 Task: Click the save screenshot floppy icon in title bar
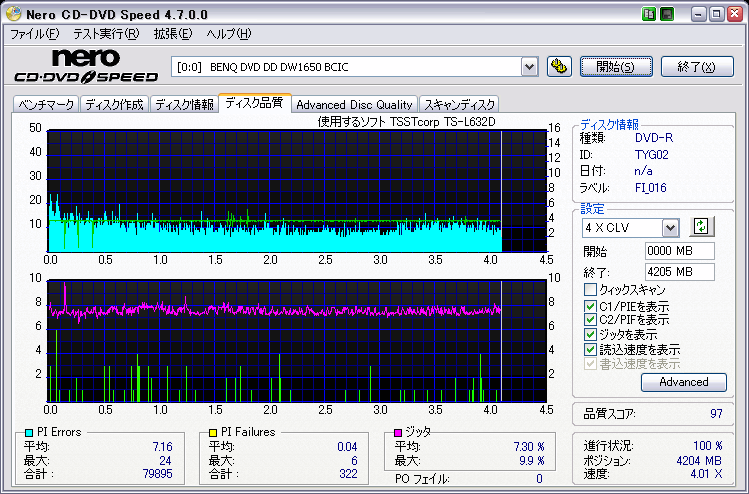point(667,14)
